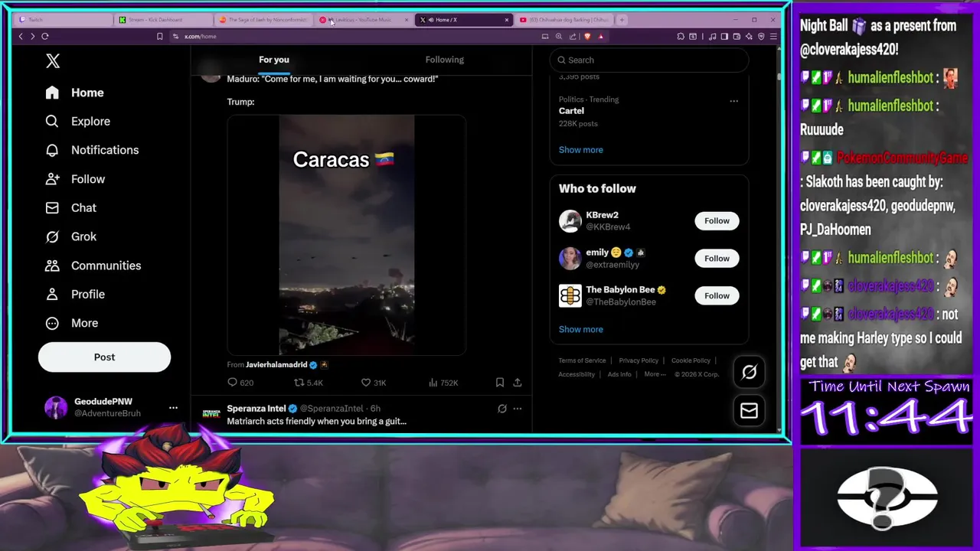Open KBrew2's profile avatar
This screenshot has width=980, height=551.
click(x=570, y=221)
